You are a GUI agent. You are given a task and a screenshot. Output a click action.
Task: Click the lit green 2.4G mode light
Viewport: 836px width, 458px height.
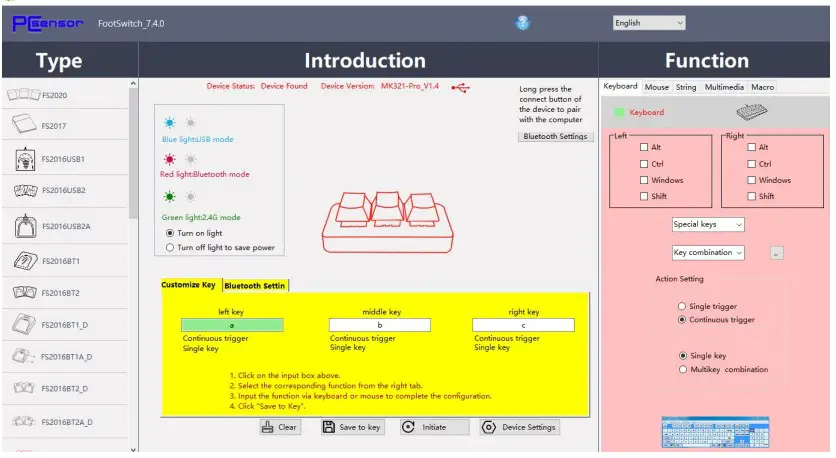pos(170,197)
